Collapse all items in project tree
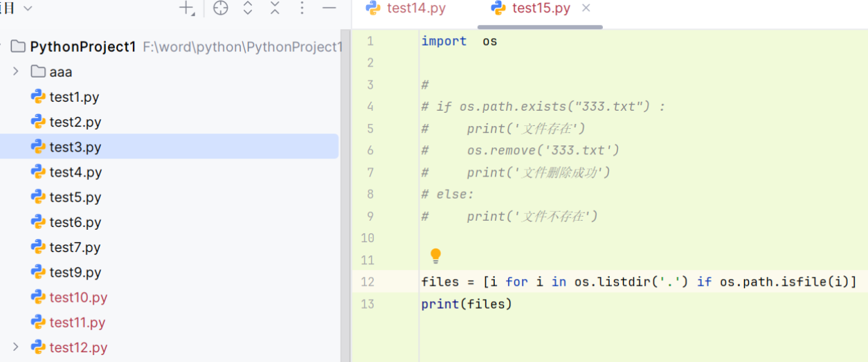Screen dimensions: 868x362 tap(275, 8)
